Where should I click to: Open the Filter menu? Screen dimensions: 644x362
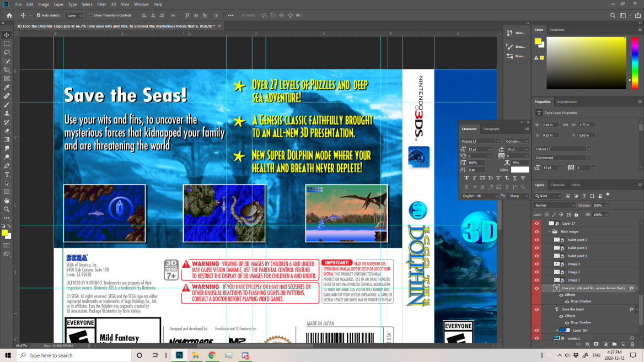pos(101,4)
